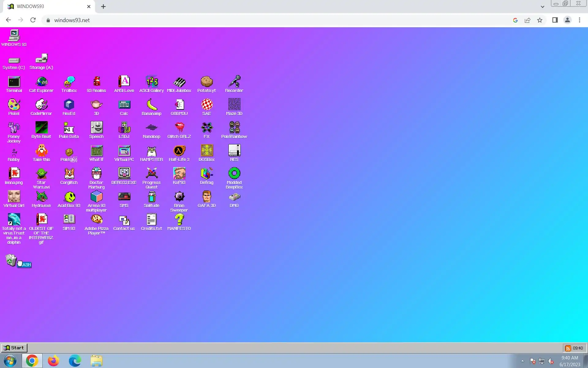
Task: Open a new browser tab
Action: (103, 6)
